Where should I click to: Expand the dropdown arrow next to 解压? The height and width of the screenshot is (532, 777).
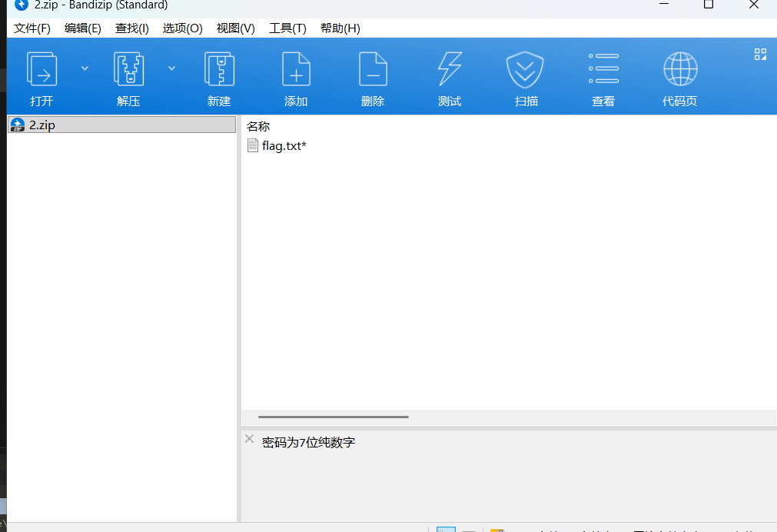[x=171, y=68]
